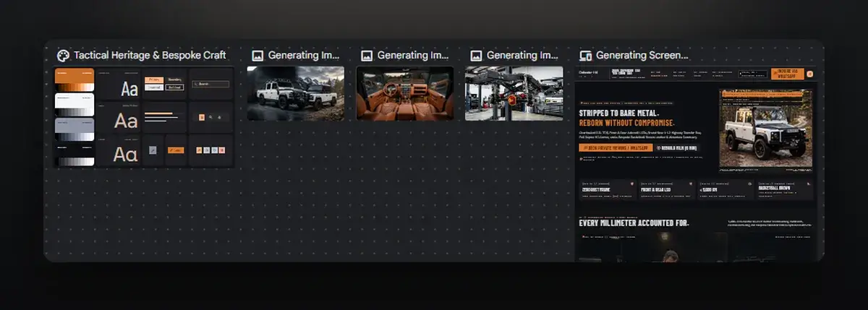Click the middle Aa typography sample
868x310 pixels.
pos(126,121)
